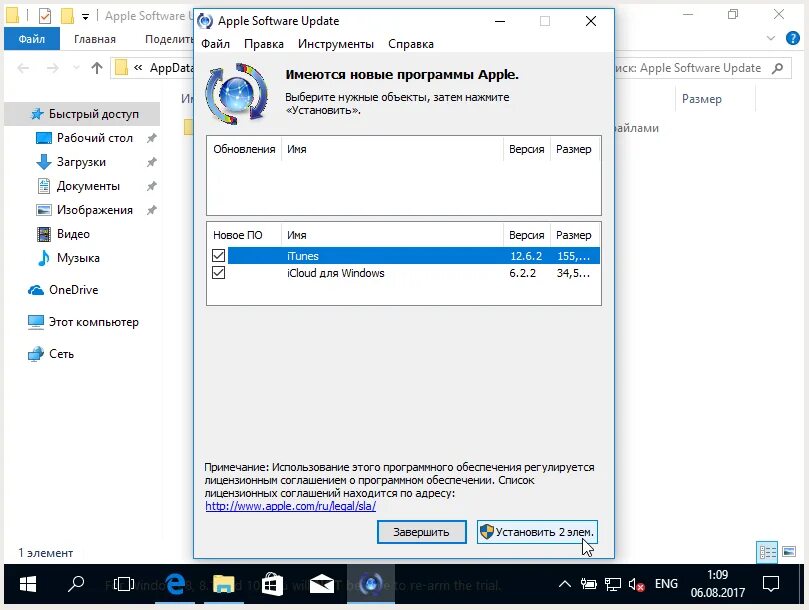Click Explorer back arrow
The image size is (809, 610).
tap(23, 68)
